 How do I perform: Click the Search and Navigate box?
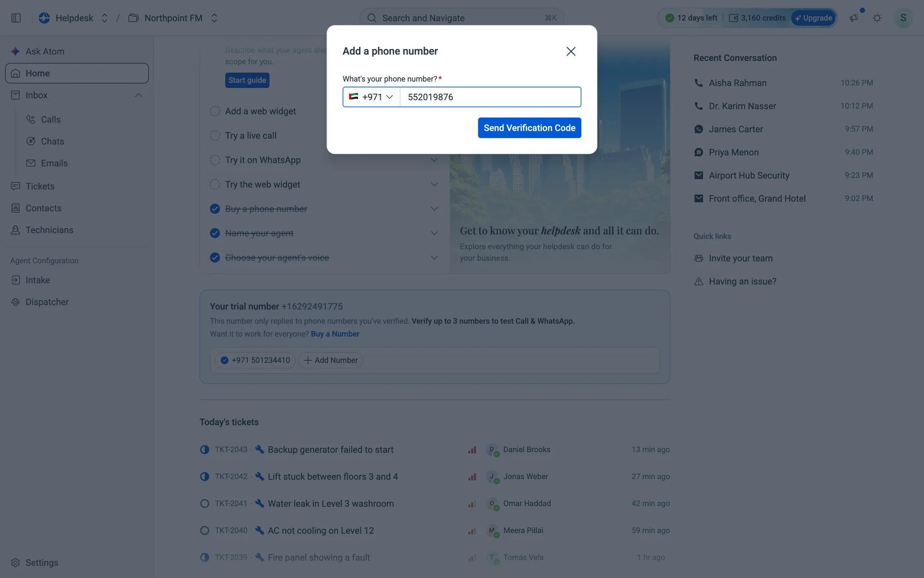click(462, 18)
